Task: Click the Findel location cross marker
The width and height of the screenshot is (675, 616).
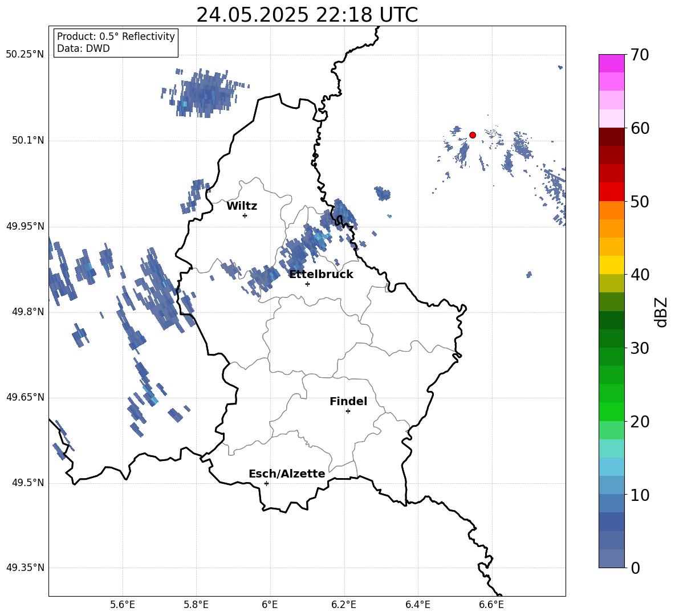Action: coord(348,411)
